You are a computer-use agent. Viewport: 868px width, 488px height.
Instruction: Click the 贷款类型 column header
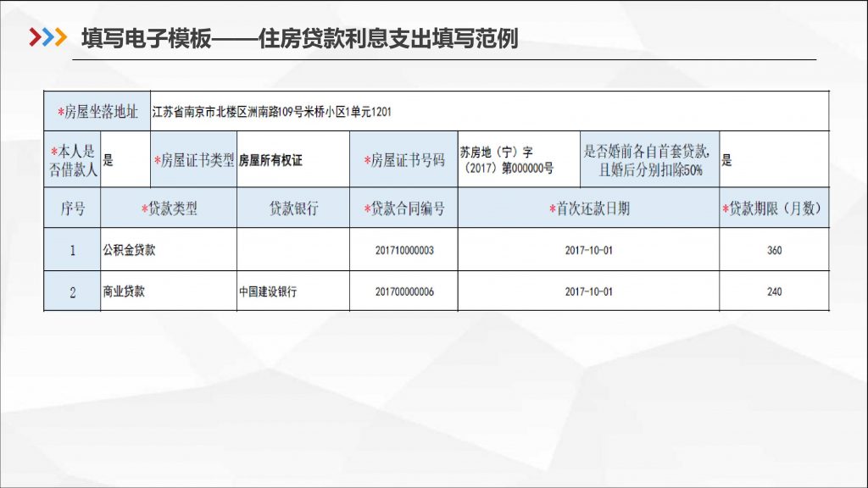[169, 208]
